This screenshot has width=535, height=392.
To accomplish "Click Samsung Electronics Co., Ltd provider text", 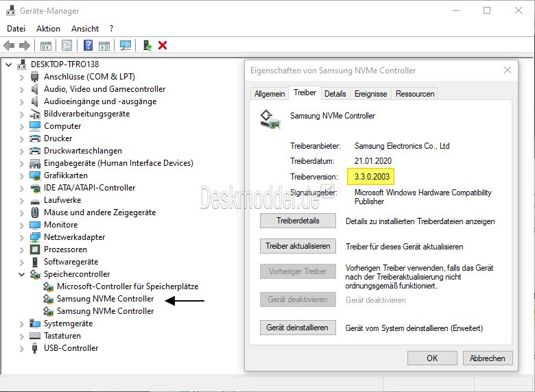I will (402, 146).
